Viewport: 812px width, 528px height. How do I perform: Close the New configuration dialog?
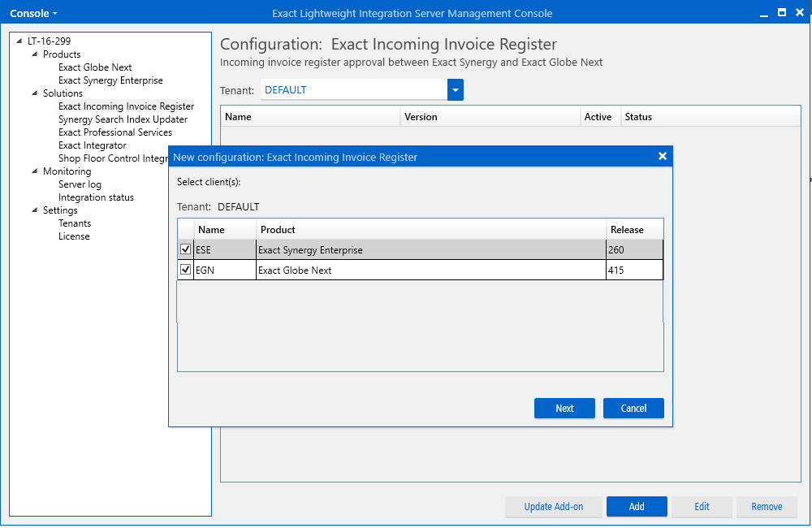click(663, 157)
